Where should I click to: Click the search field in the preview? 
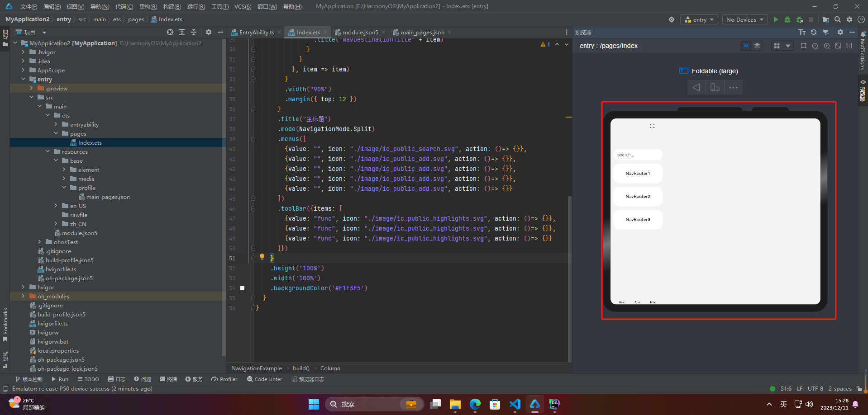[638, 155]
